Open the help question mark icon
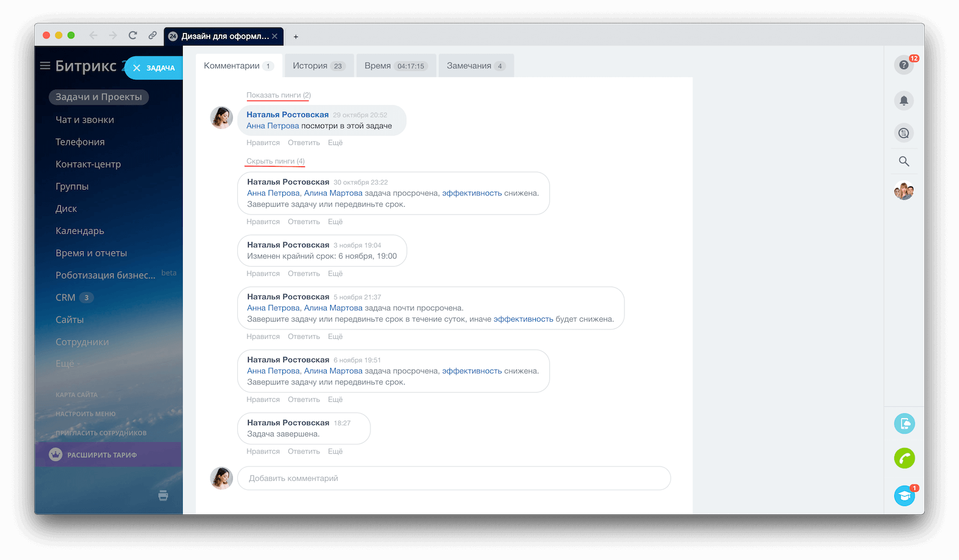This screenshot has height=560, width=959. [903, 65]
